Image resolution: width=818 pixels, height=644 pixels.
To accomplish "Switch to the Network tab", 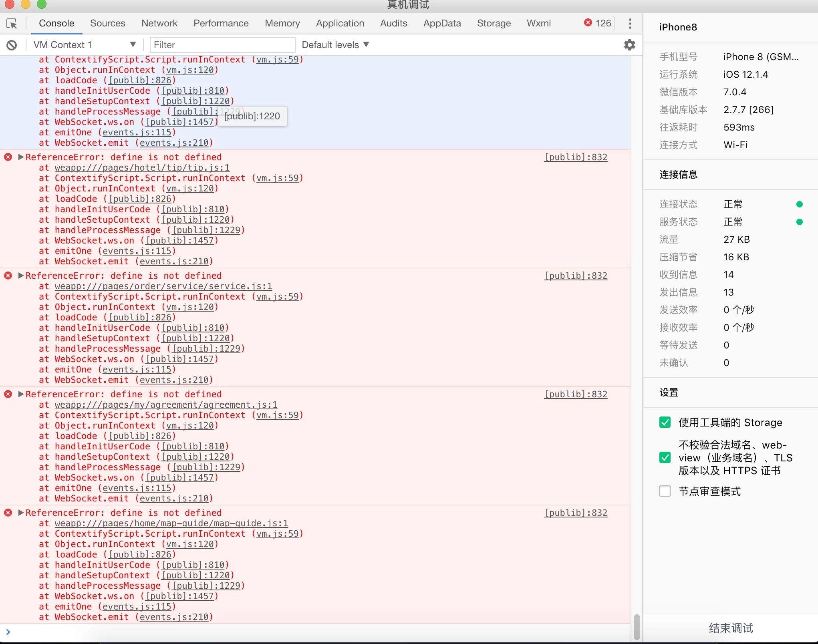I will 159,23.
